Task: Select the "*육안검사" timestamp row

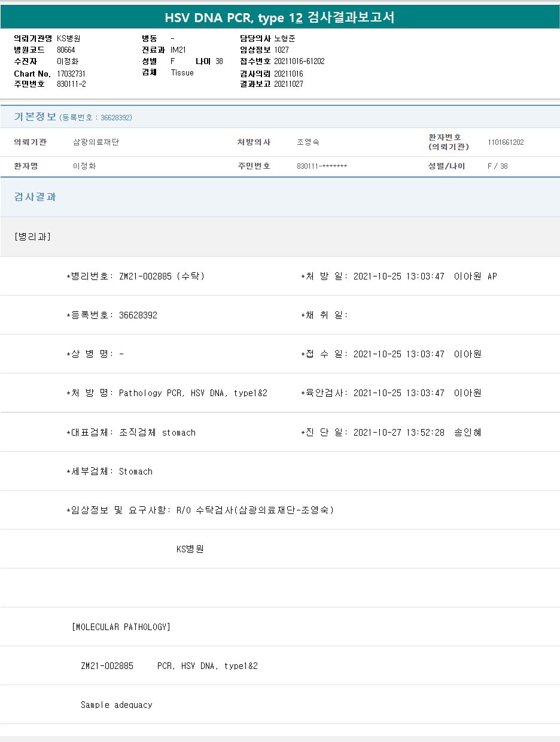Action: (391, 393)
